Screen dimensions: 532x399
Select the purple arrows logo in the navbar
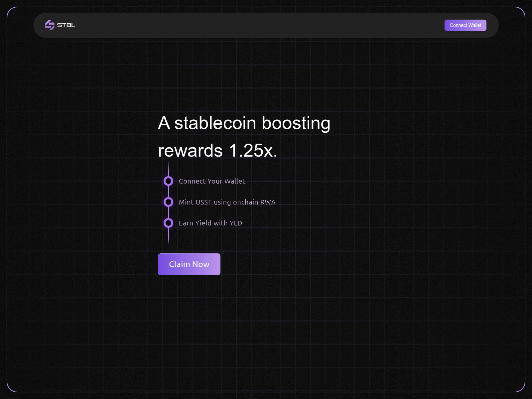(x=50, y=25)
